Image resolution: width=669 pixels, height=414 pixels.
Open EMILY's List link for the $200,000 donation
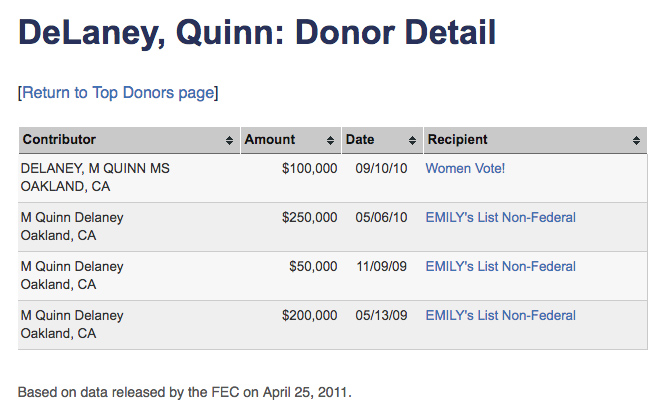click(500, 316)
